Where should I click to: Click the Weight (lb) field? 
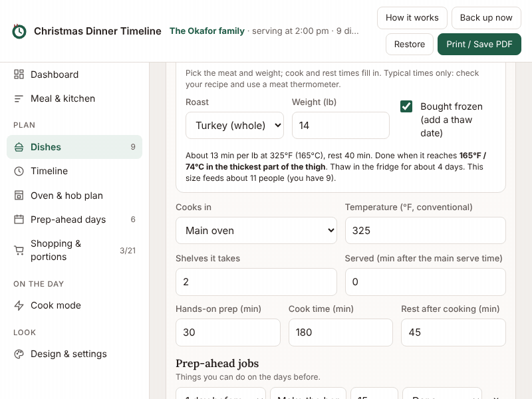(x=340, y=126)
